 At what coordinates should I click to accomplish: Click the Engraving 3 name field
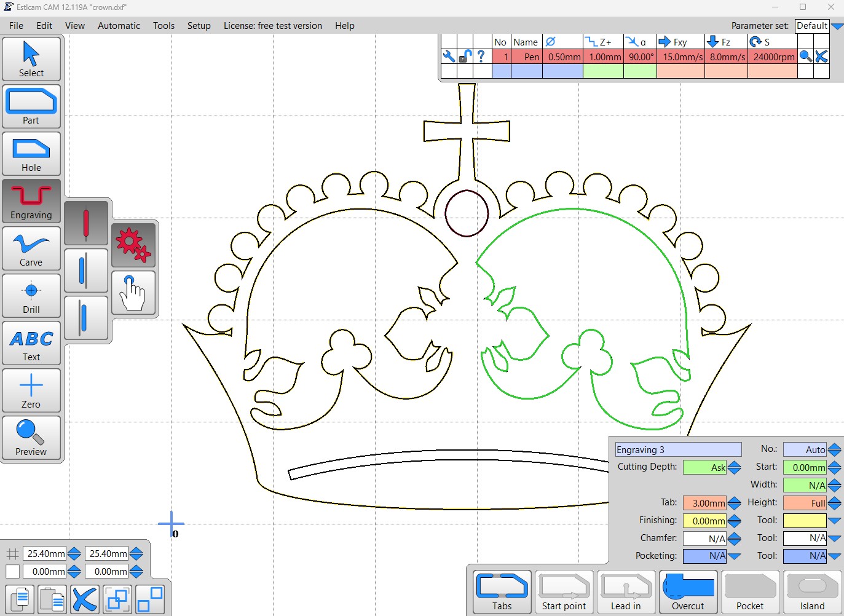[x=679, y=450]
